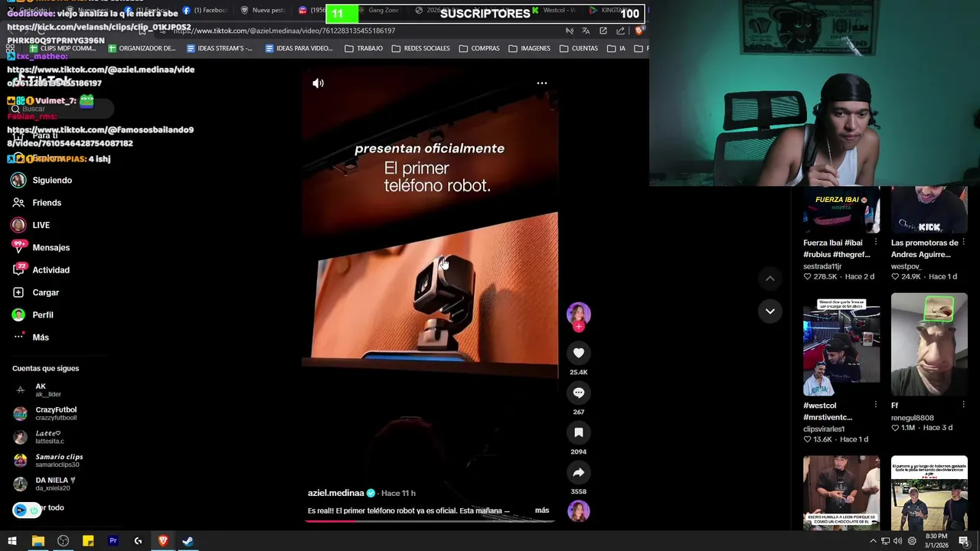Open the IDEAS STREAM'S bookmark

click(x=219, y=48)
